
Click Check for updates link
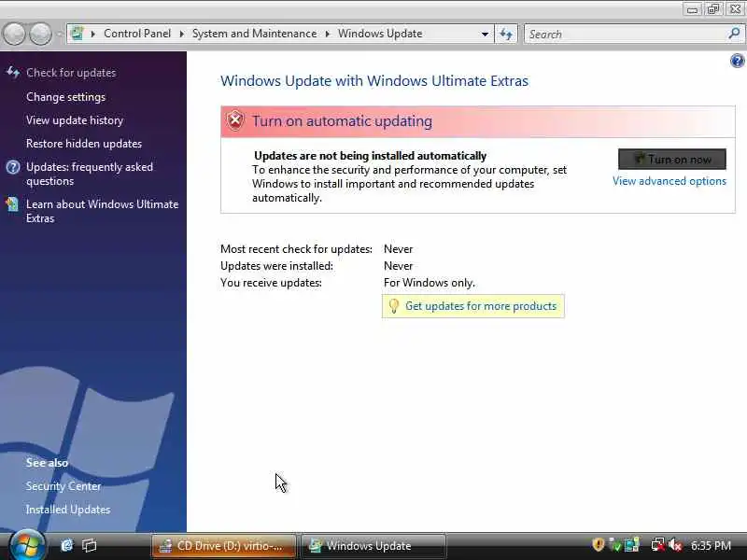(x=71, y=73)
